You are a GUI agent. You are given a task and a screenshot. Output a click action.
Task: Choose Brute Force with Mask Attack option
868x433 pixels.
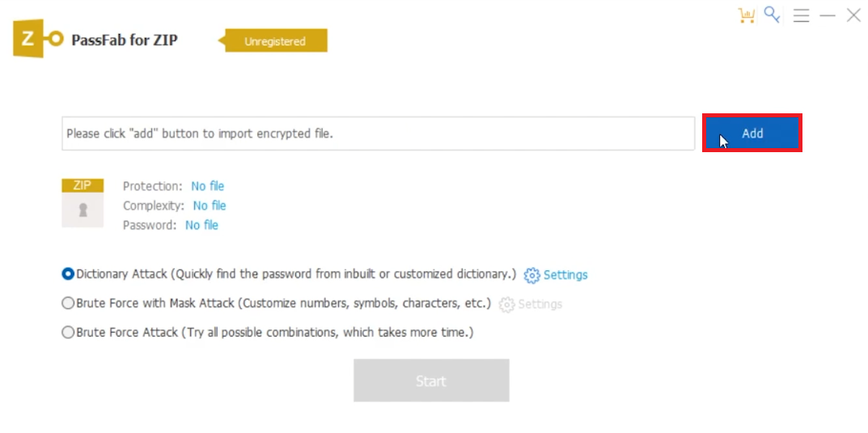[68, 304]
